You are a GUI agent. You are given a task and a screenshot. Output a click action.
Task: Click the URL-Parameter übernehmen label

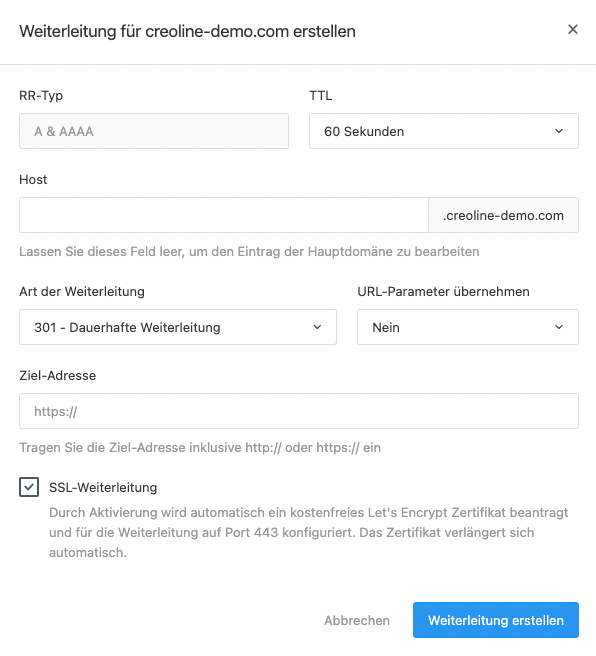443,291
